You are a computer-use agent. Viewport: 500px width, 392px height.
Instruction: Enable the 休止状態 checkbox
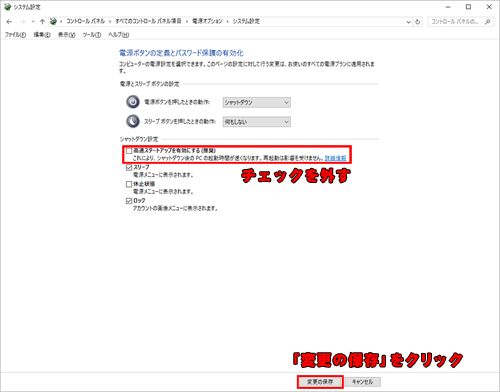click(129, 184)
